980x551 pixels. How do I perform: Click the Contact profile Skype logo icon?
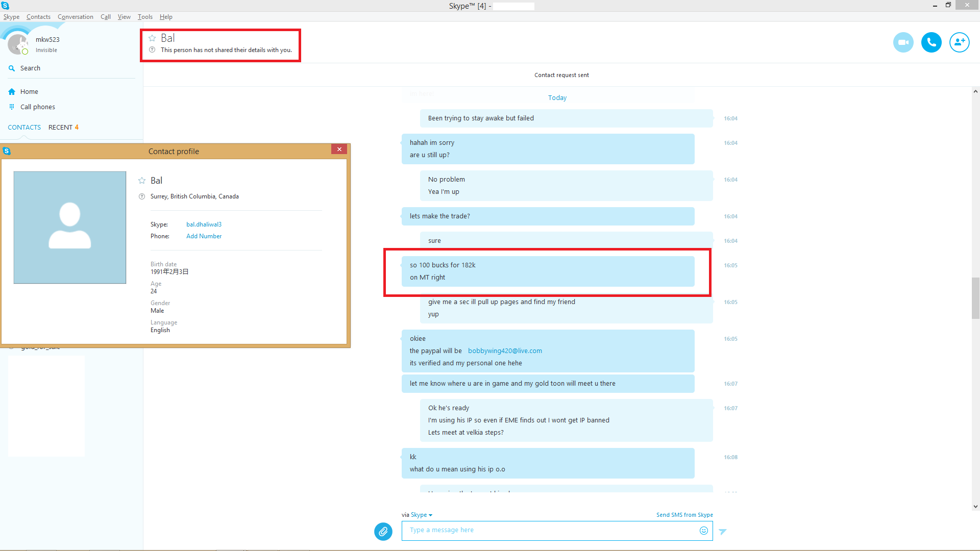tap(7, 152)
